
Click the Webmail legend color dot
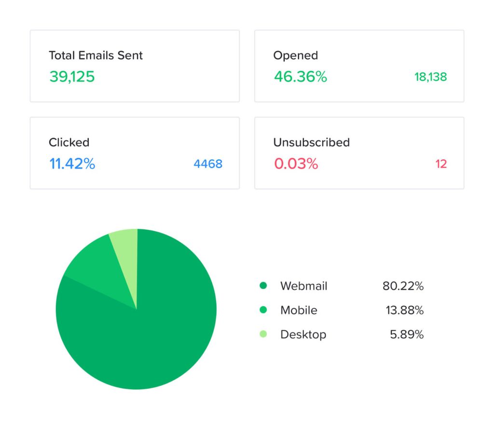[263, 286]
